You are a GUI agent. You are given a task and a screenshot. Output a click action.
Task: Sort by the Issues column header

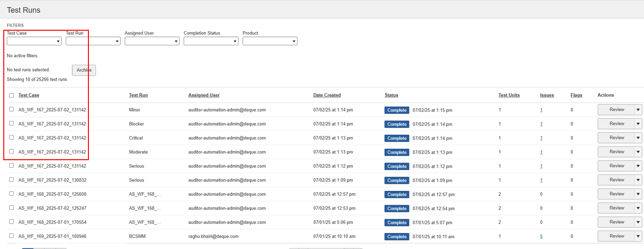click(547, 95)
